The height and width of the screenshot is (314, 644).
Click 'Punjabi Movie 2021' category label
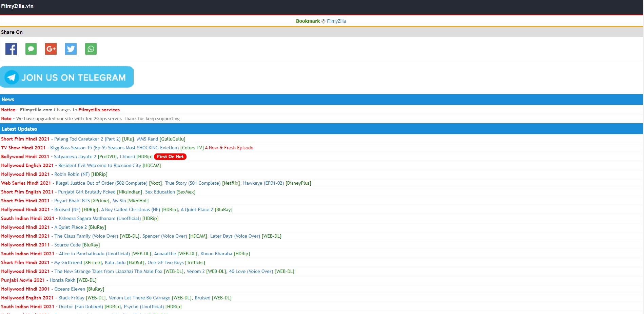23,280
